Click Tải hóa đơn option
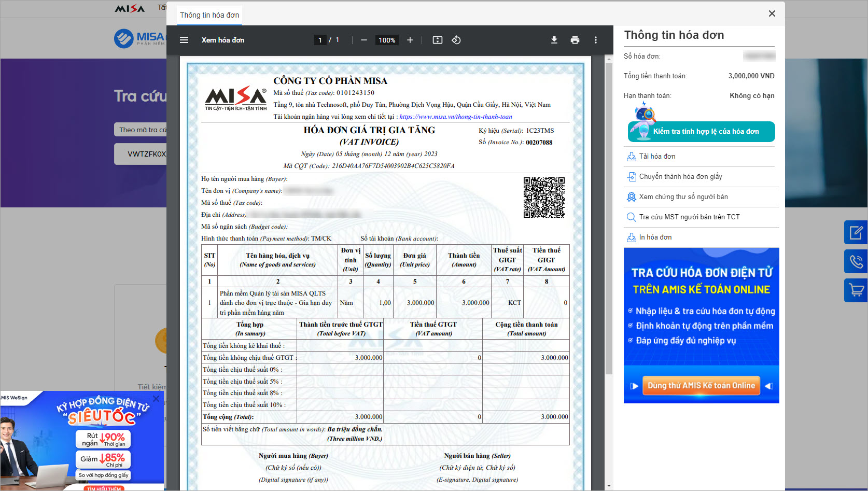 click(x=657, y=156)
